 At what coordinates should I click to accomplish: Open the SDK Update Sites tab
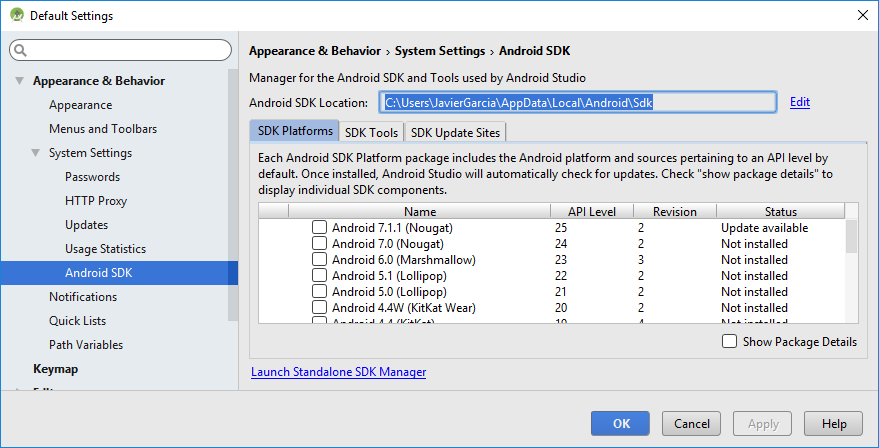click(457, 132)
